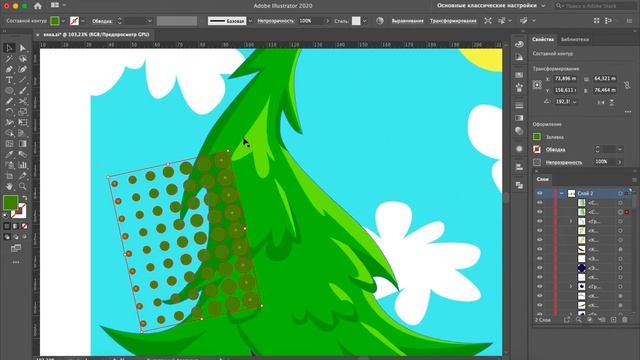Viewport: 640px width, 360px height.
Task: Open More Options dots in Transform section
Action: tap(628, 111)
